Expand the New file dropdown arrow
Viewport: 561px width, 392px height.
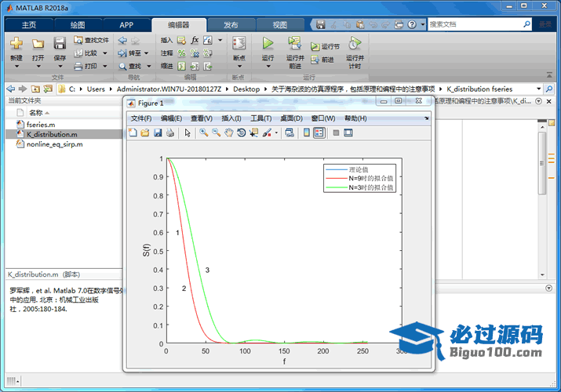16,67
